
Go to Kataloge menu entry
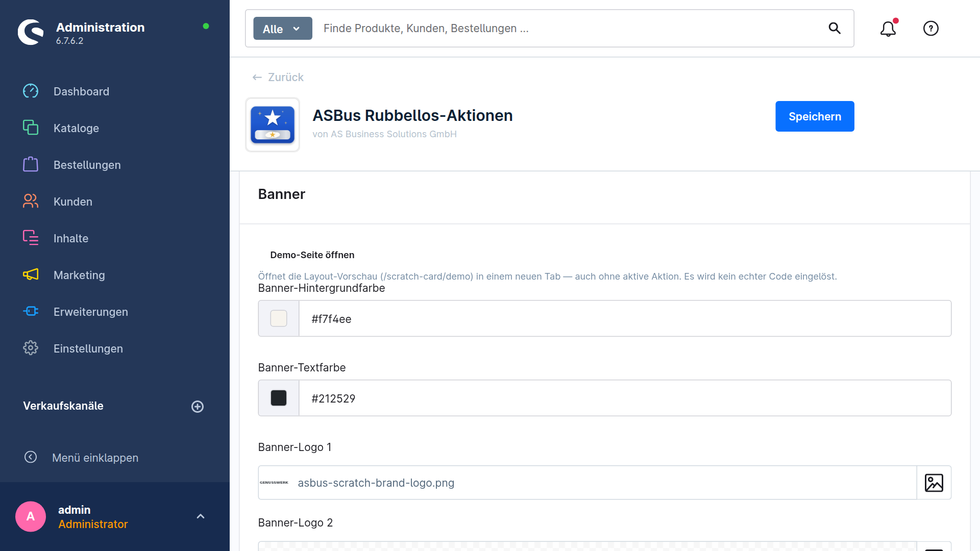tap(76, 128)
